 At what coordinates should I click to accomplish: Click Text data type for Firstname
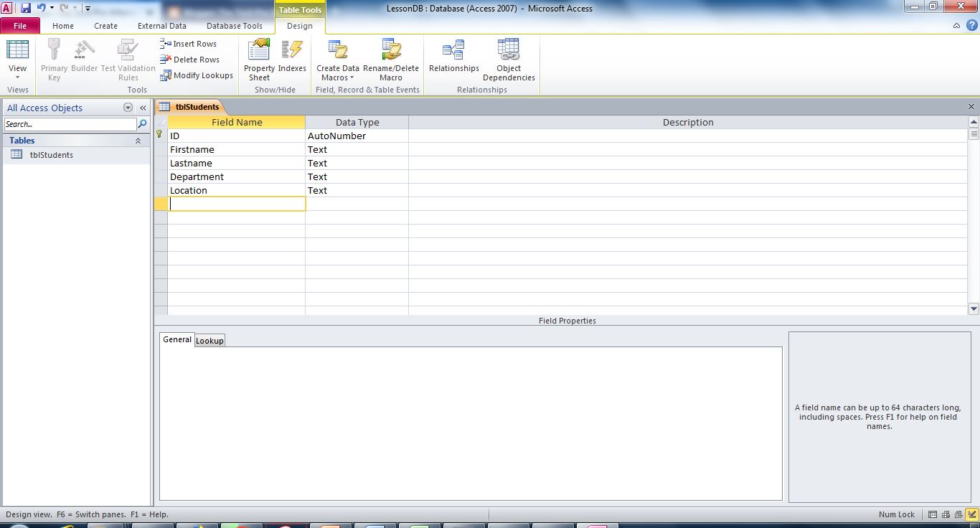click(357, 149)
